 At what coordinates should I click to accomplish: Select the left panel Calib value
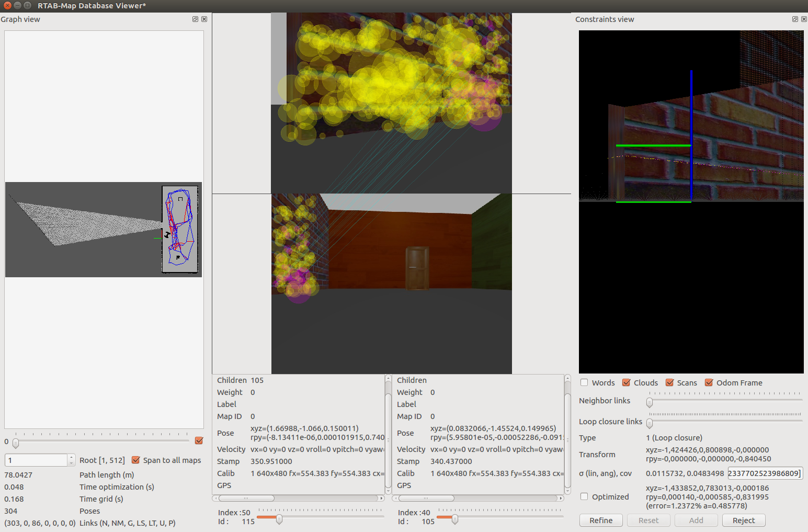click(317, 473)
